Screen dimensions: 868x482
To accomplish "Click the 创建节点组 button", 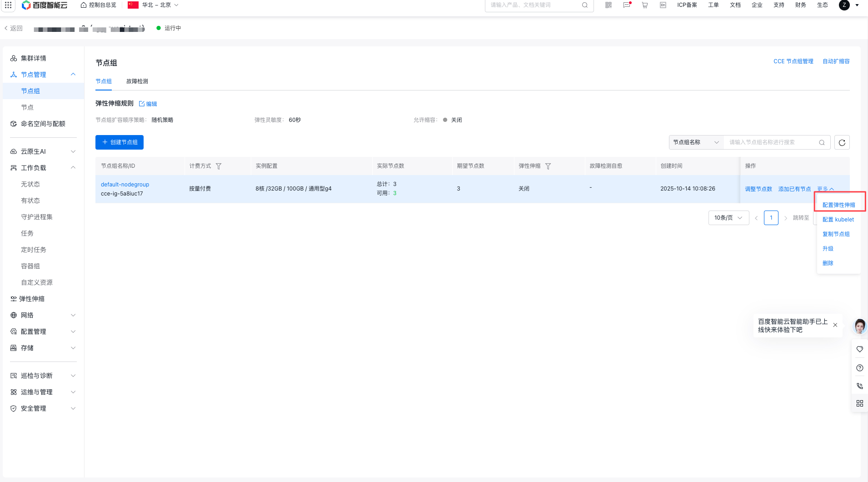I will coord(120,142).
